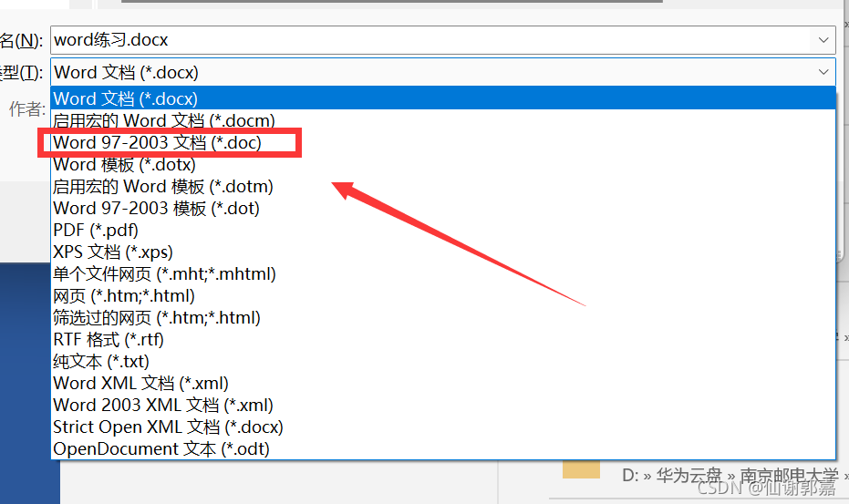Select 纯文本 (*.txt) type
The width and height of the screenshot is (849, 504).
click(x=443, y=361)
